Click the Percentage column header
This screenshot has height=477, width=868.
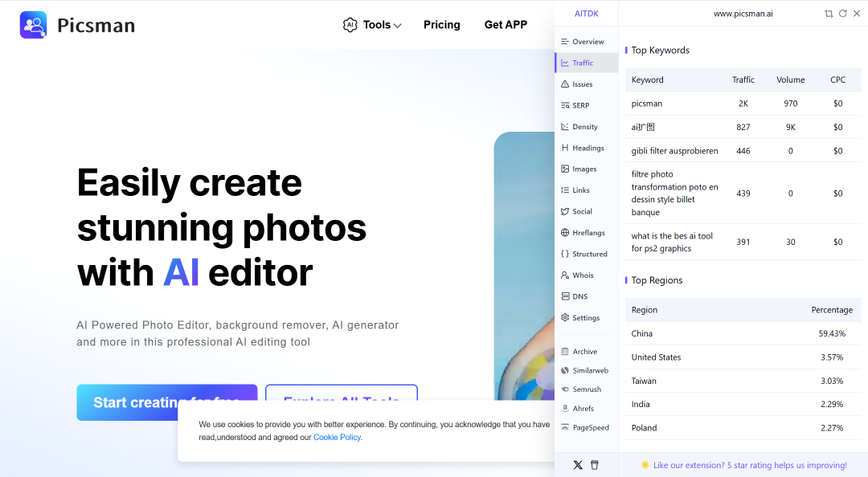[x=832, y=310]
